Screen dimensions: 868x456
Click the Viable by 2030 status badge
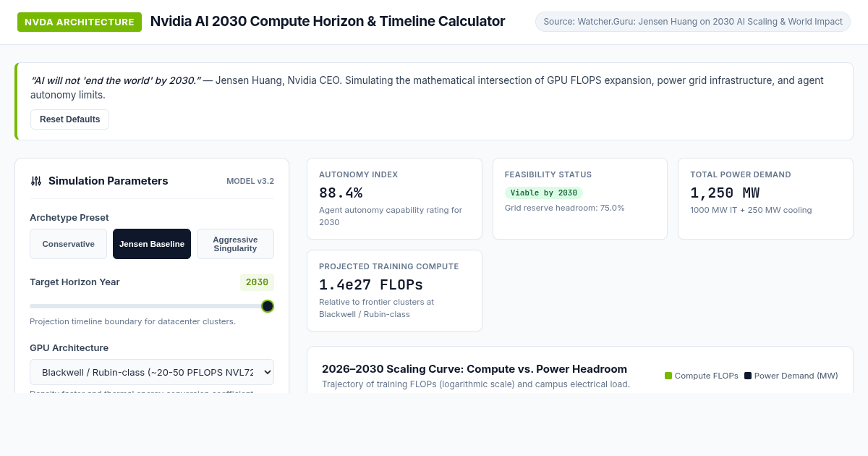(x=544, y=193)
